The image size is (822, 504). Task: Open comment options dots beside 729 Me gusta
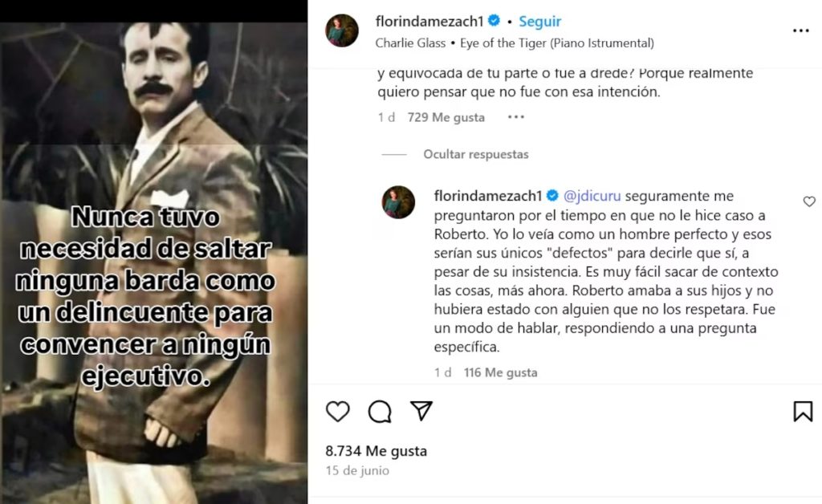(516, 117)
